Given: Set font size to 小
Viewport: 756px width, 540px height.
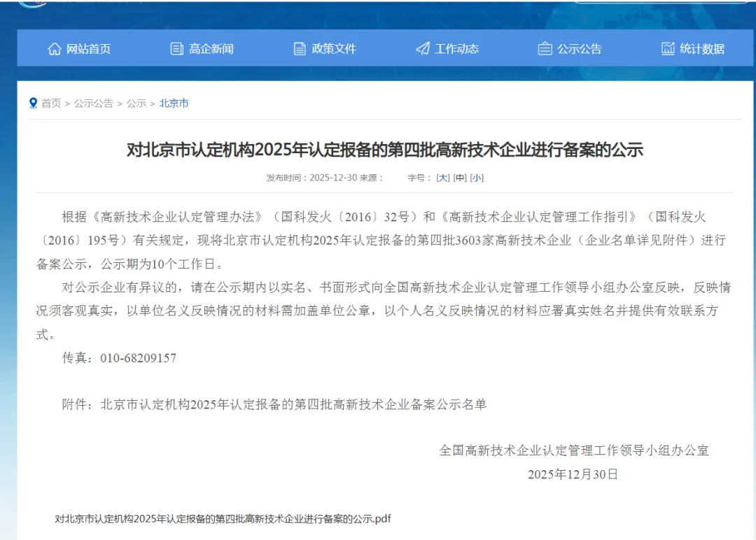Looking at the screenshot, I should [477, 178].
